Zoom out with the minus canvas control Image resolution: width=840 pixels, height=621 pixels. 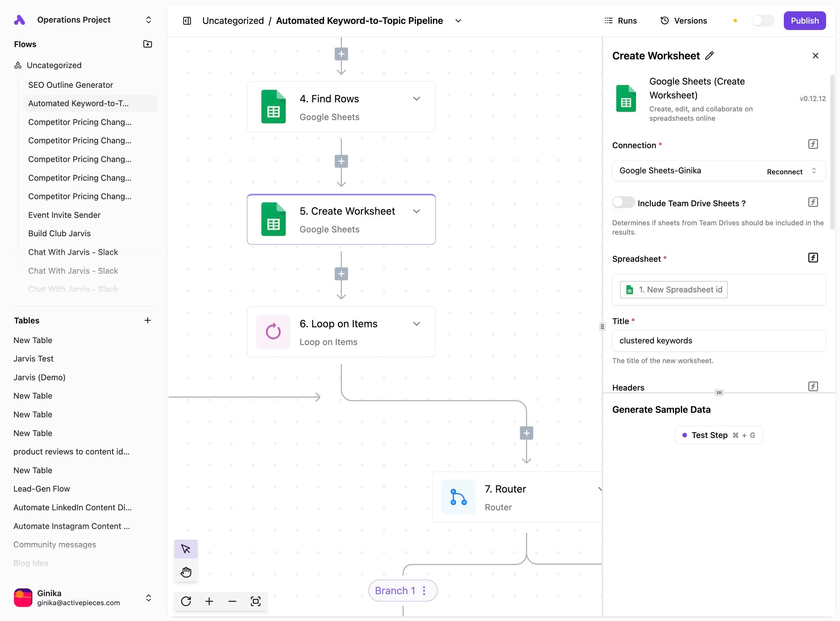pyautogui.click(x=232, y=601)
